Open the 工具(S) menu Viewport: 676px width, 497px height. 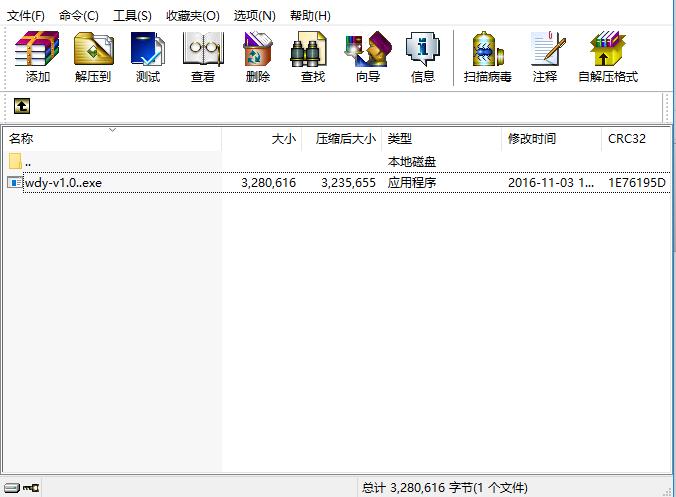132,16
